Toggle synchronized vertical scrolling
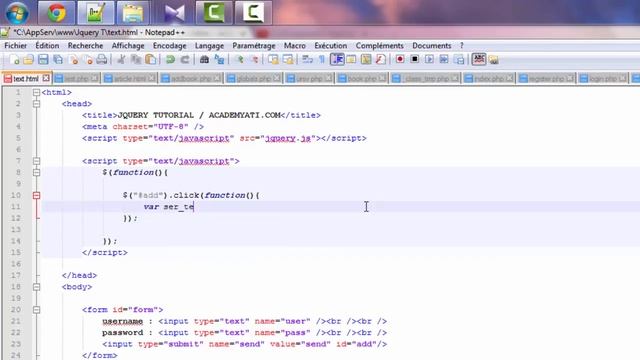 click(273, 60)
